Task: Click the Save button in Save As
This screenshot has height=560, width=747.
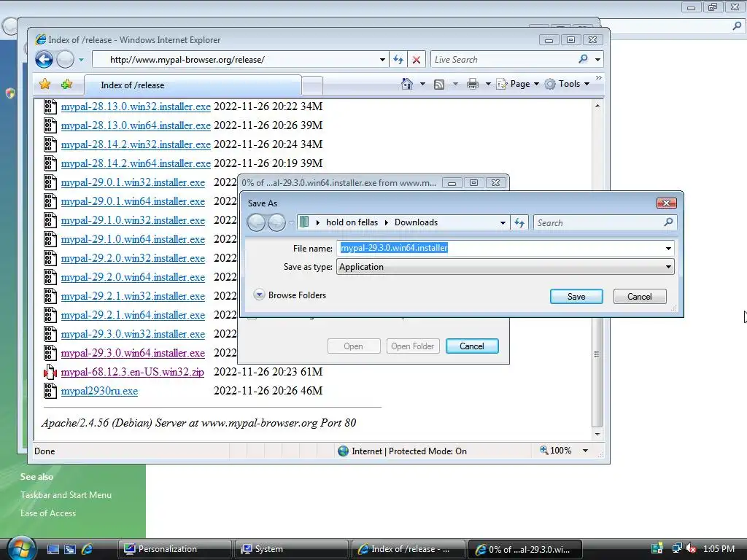Action: coord(576,296)
